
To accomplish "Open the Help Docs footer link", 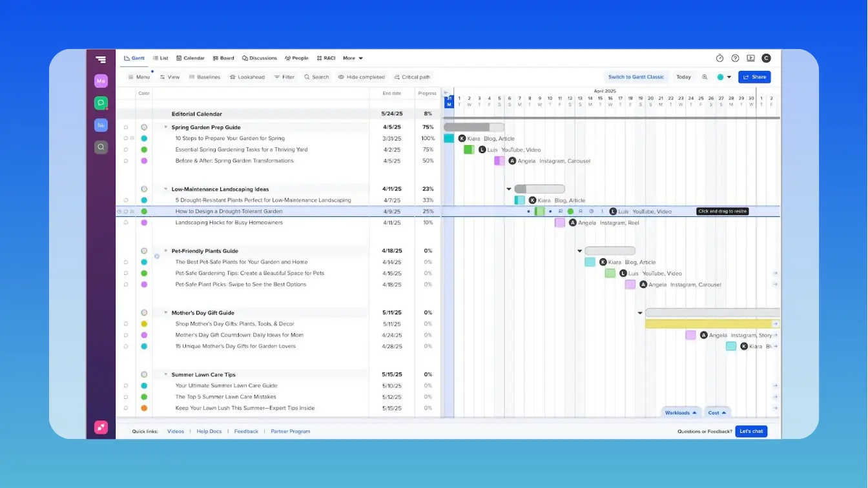I will coord(209,431).
